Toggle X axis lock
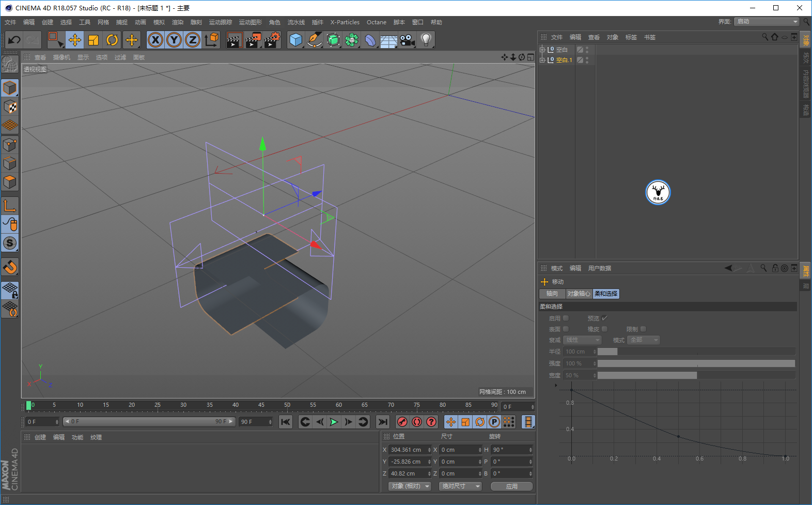This screenshot has height=505, width=812. click(x=155, y=40)
